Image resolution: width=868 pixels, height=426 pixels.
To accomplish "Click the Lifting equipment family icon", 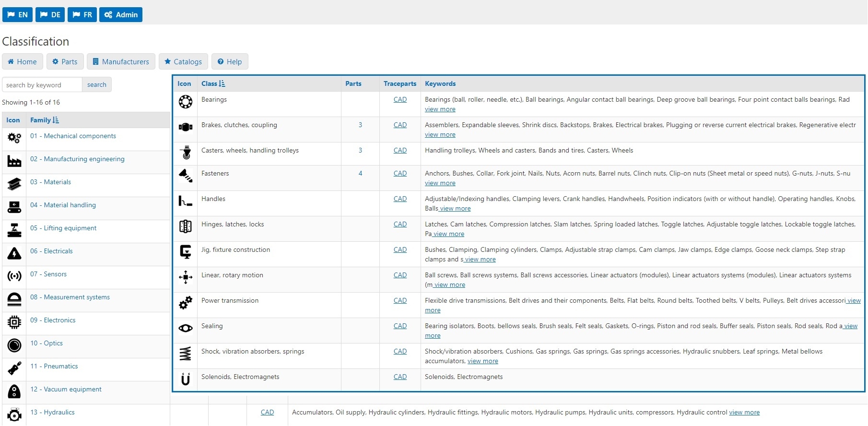I will tap(14, 230).
